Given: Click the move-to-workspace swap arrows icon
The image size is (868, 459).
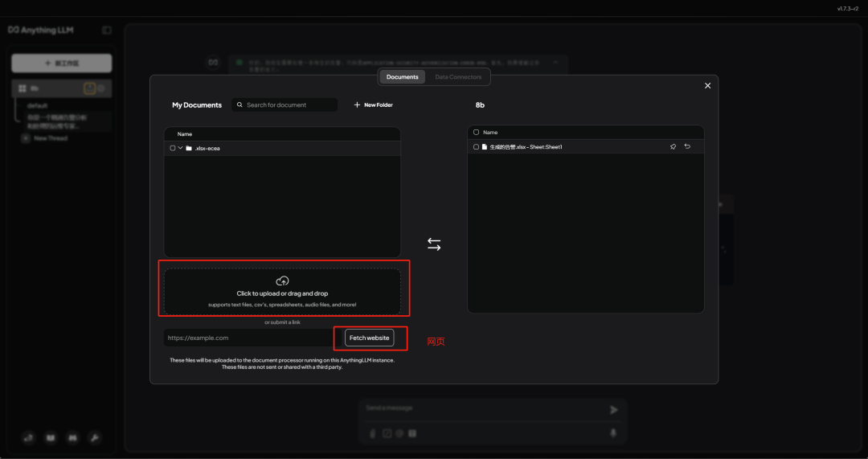Looking at the screenshot, I should pyautogui.click(x=434, y=244).
